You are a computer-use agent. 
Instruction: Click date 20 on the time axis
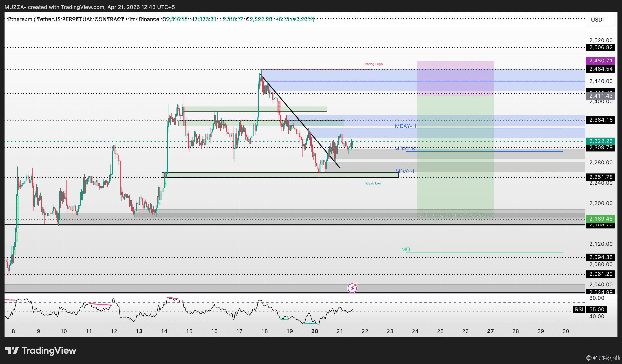314,331
